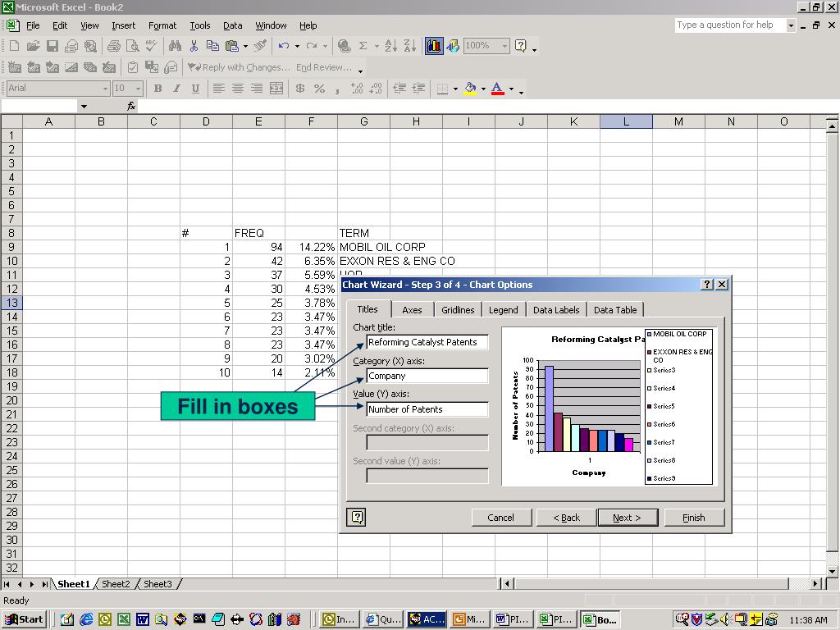Open Print Preview
The height and width of the screenshot is (630, 840).
pyautogui.click(x=132, y=46)
